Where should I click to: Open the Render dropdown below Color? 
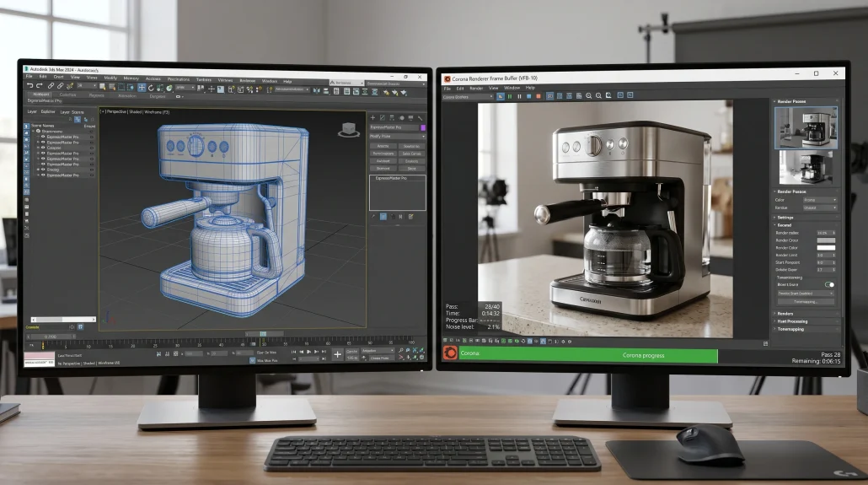pos(820,207)
